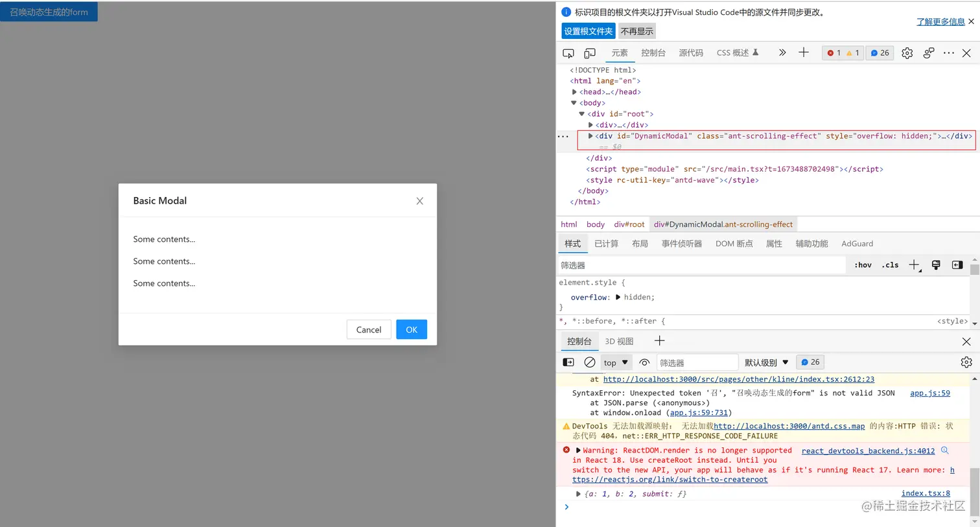
Task: Add a tool with the plus icon beside CSS 概述
Action: click(x=804, y=53)
